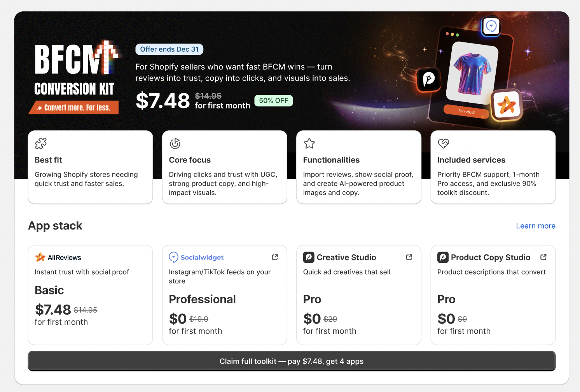Viewport: 580px width, 392px height.
Task: Open Socialwidget external link icon
Action: coord(275,257)
